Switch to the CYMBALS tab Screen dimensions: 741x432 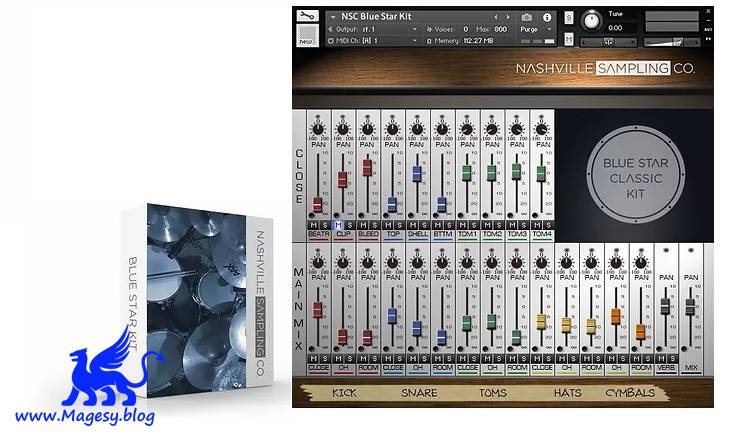click(630, 393)
